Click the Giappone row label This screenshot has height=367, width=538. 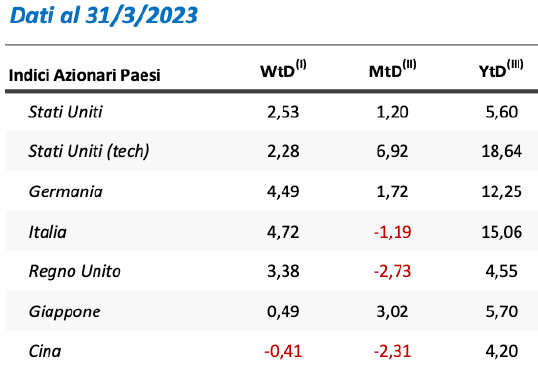coord(65,312)
